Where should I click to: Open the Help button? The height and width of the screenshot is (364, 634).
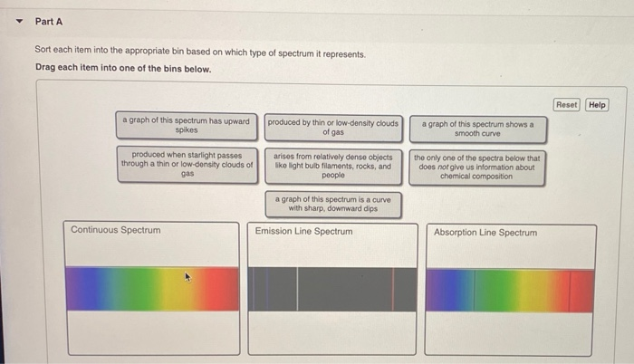pos(597,105)
